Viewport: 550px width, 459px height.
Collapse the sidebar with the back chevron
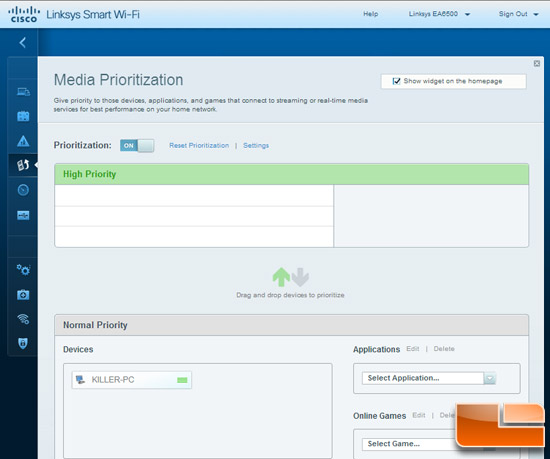(x=23, y=42)
